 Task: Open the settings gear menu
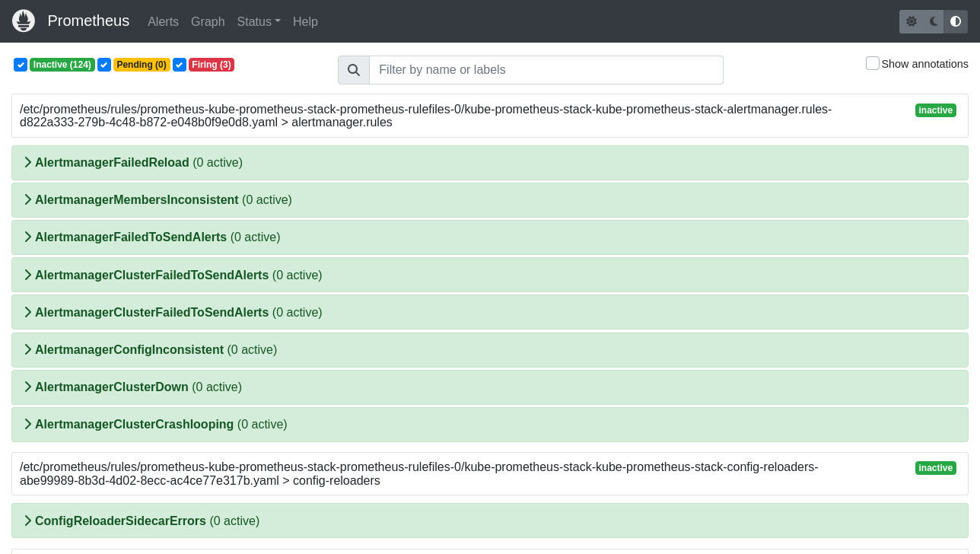coord(911,21)
